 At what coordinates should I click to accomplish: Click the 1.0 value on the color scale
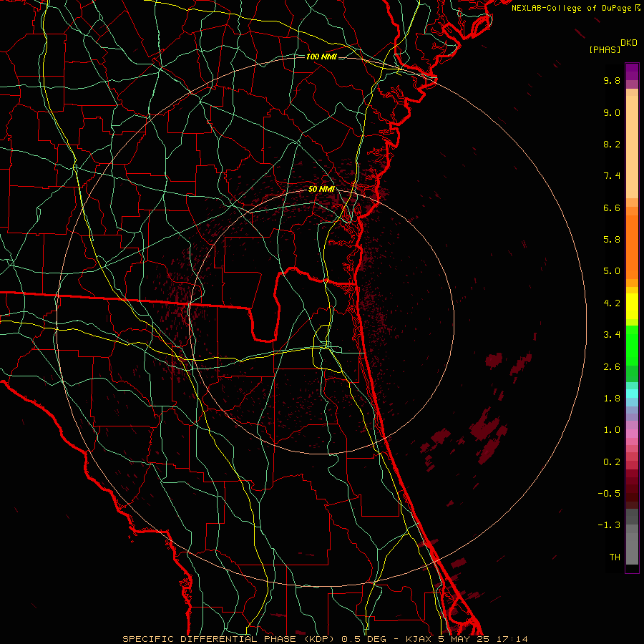612,430
